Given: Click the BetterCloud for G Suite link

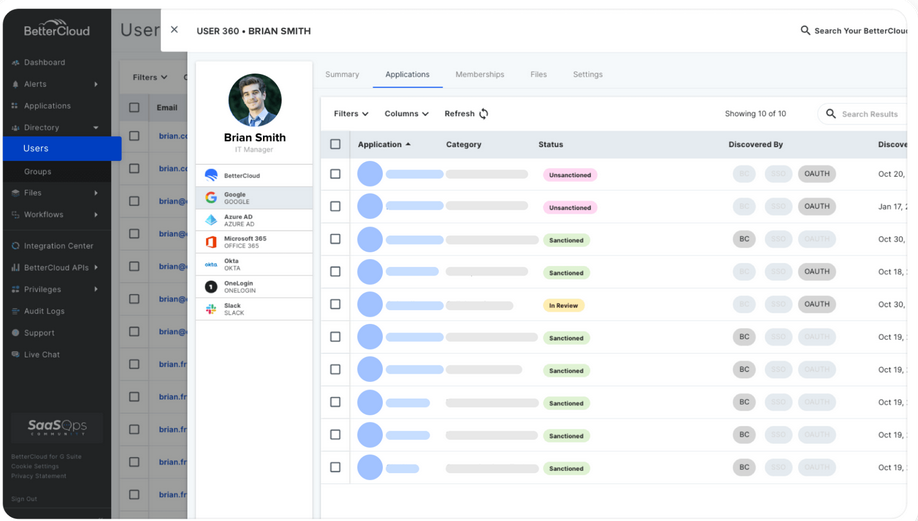Looking at the screenshot, I should pyautogui.click(x=46, y=457).
